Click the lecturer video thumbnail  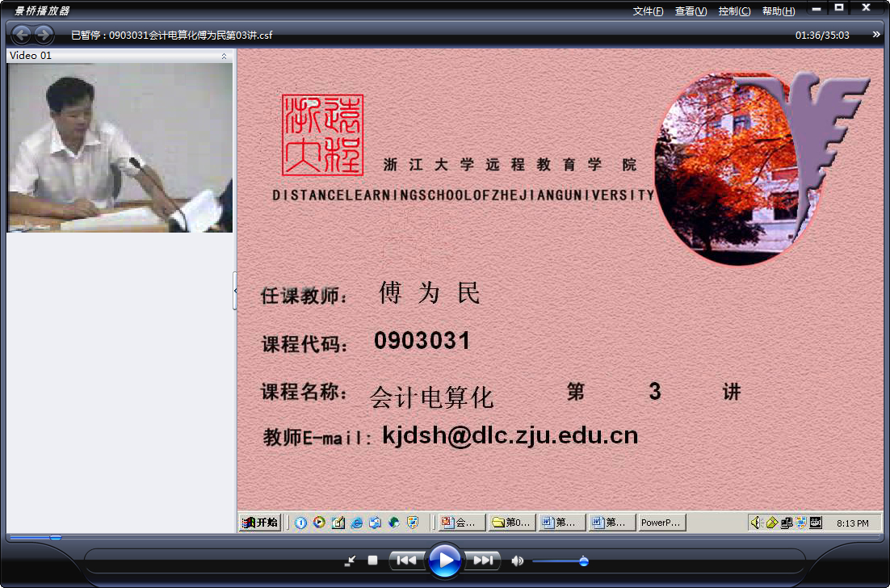120,148
